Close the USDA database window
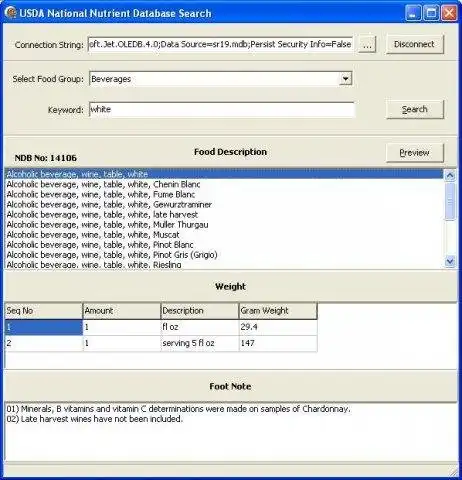 (449, 13)
